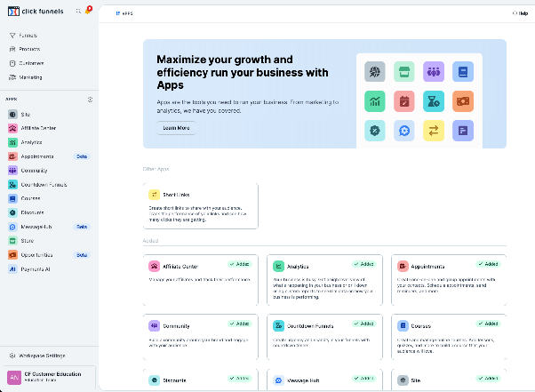Click the Apps section settings icon
535x392 pixels.
point(90,100)
